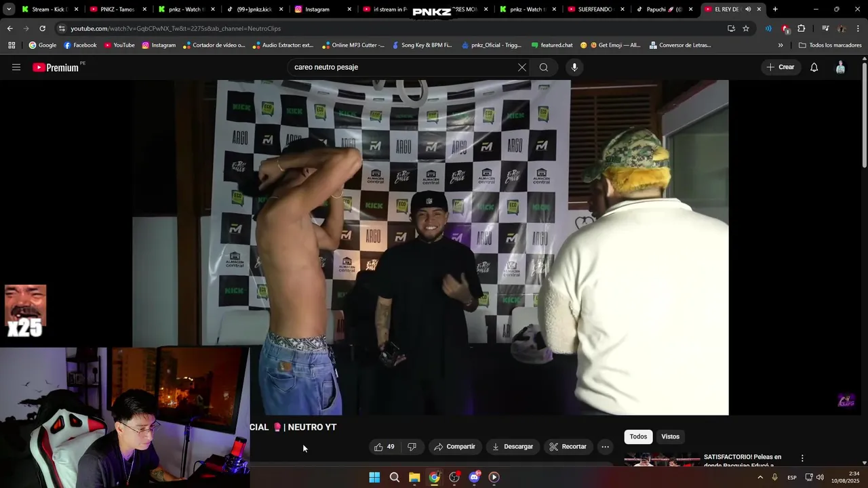
Task: Open OBS Studio from the taskbar
Action: click(454, 477)
